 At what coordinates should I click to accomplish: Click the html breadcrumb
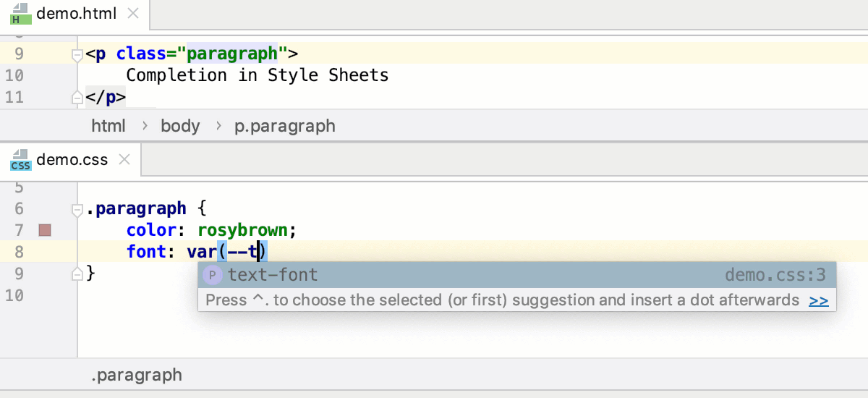(x=109, y=126)
